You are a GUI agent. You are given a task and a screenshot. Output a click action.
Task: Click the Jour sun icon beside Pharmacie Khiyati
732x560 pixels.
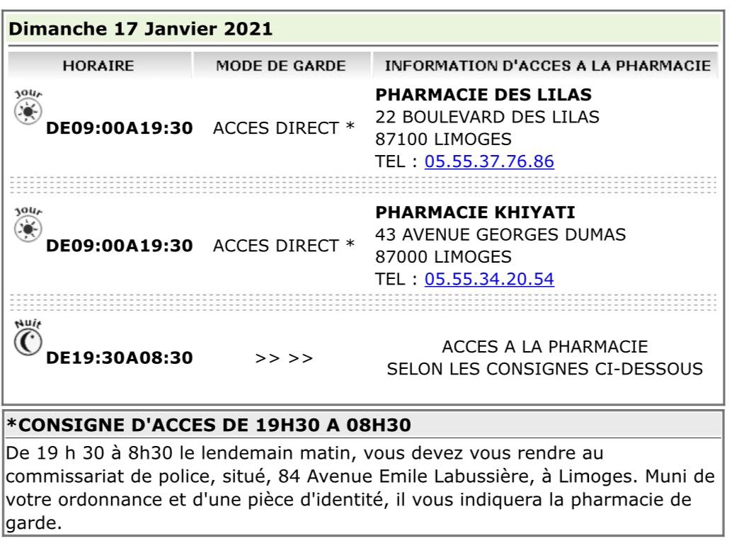coord(28,225)
